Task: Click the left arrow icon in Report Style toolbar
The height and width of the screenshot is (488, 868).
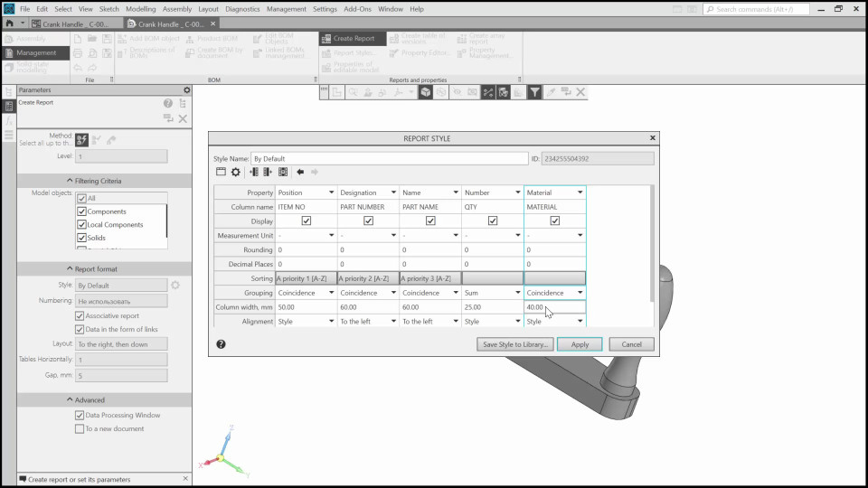Action: 300,172
